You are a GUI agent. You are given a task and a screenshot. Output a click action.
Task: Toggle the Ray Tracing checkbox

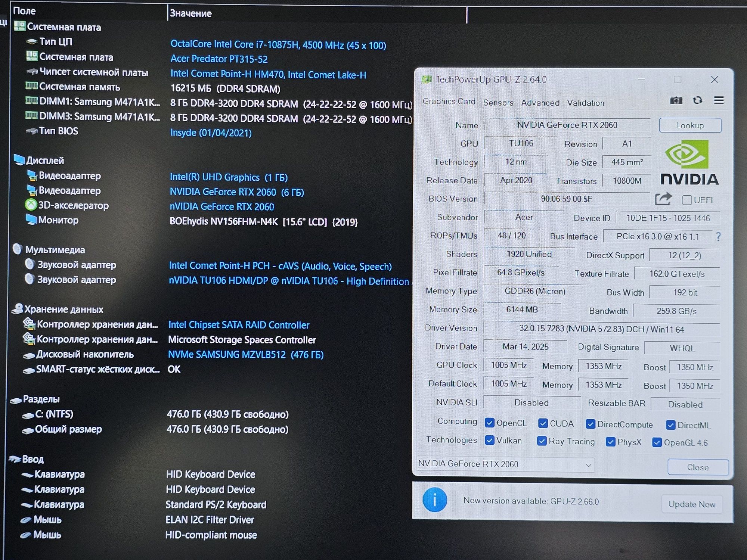(542, 441)
